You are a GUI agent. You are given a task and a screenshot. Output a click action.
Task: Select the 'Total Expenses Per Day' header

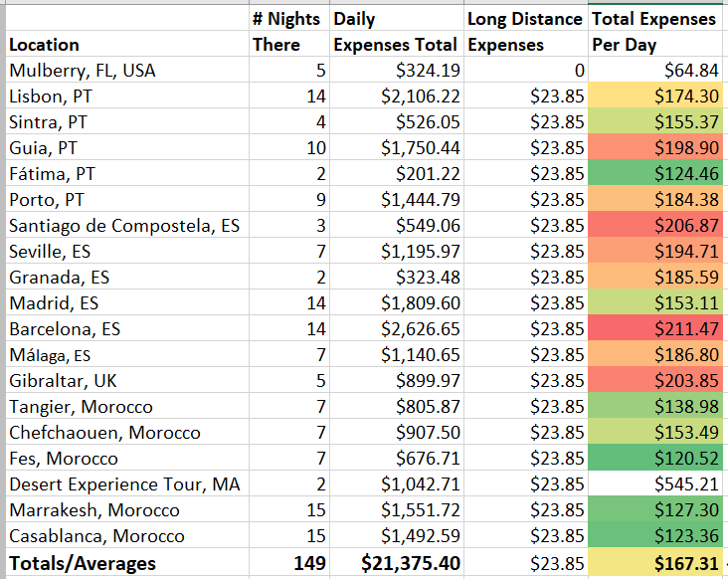click(654, 32)
